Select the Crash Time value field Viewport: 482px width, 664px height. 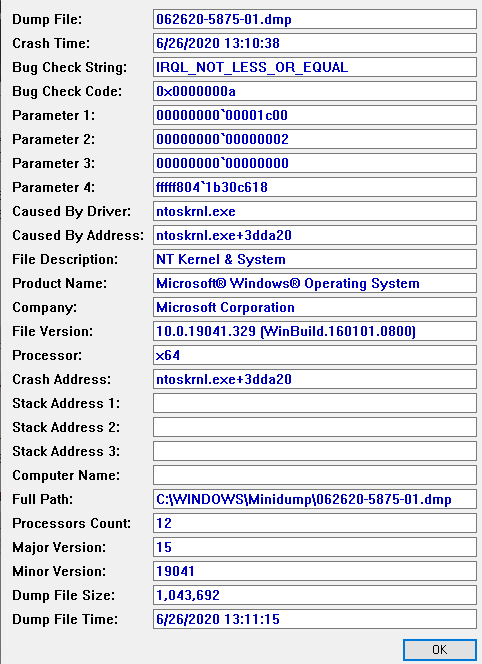coord(315,43)
